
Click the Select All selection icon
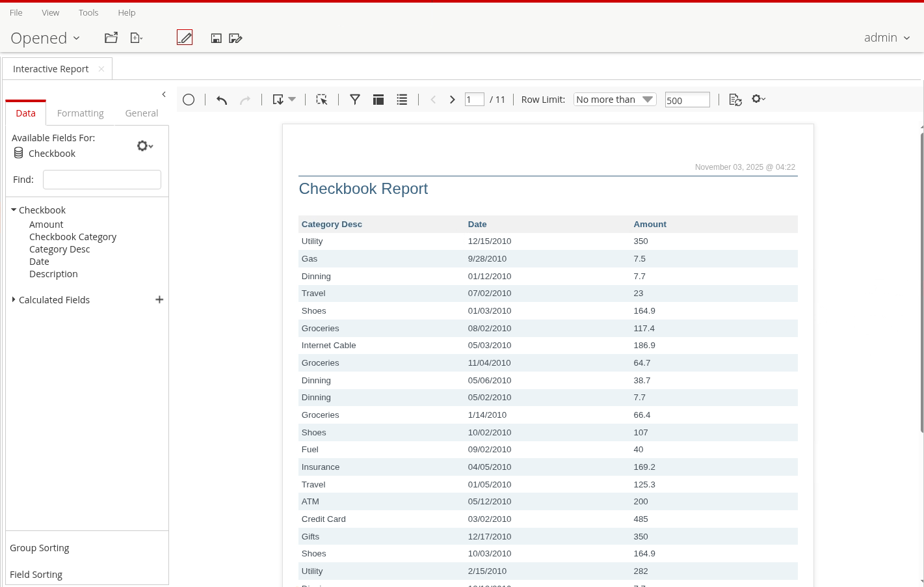pos(321,100)
